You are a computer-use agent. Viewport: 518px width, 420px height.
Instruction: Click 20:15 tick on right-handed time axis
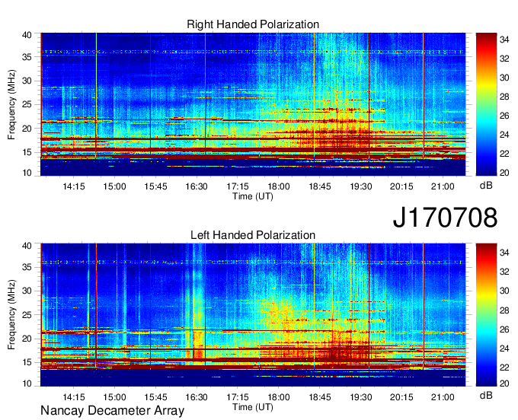tap(401, 186)
